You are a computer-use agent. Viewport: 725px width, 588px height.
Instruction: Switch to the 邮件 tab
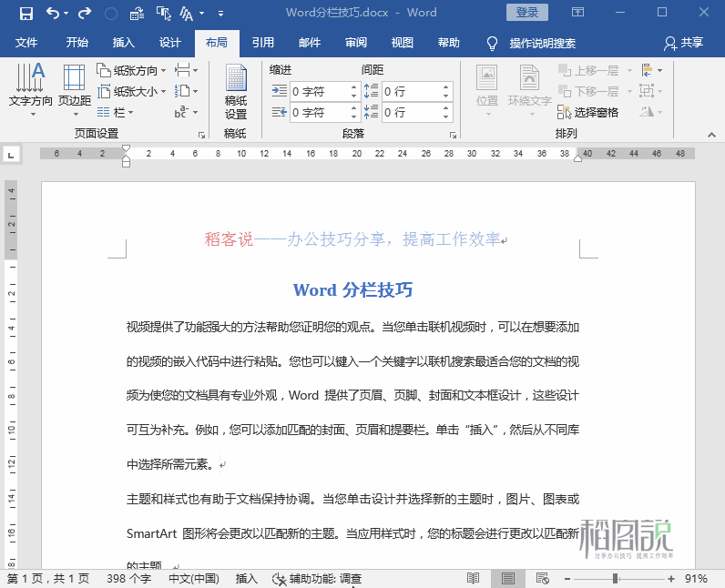tap(310, 43)
